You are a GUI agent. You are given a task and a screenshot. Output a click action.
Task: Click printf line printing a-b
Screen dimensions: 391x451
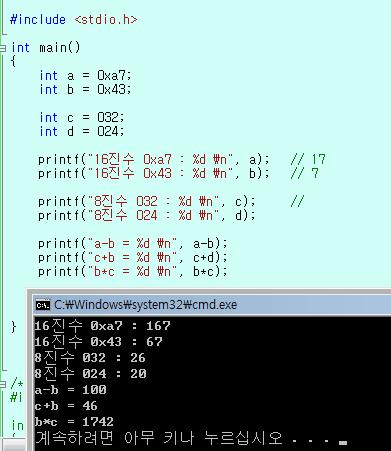point(133,244)
